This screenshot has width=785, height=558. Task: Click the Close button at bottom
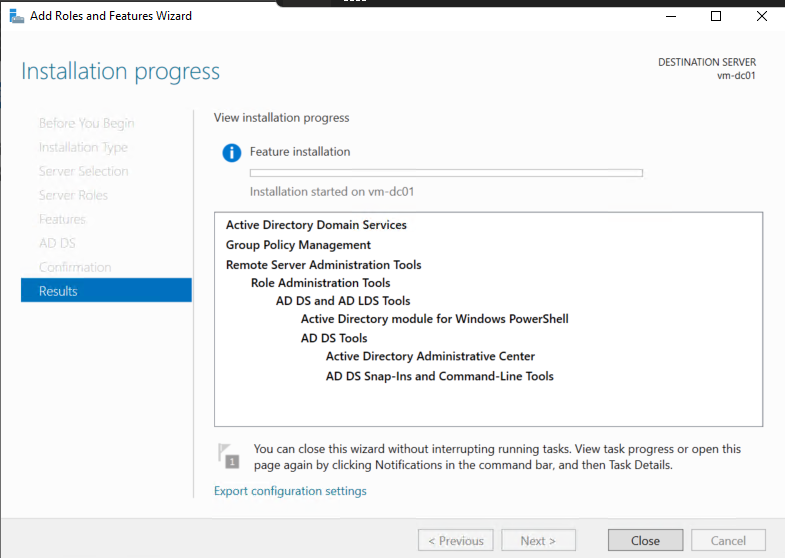coord(645,541)
